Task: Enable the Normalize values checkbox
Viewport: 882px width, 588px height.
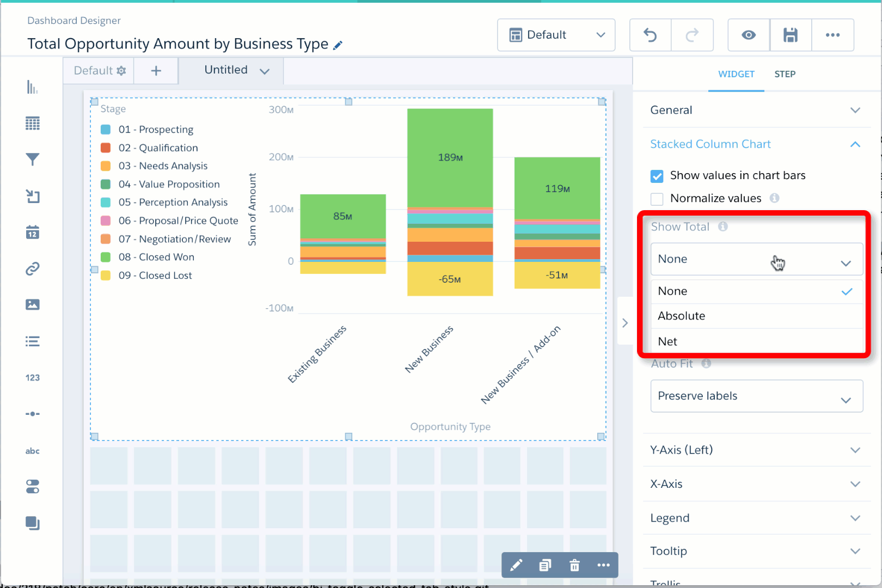Action: tap(657, 198)
